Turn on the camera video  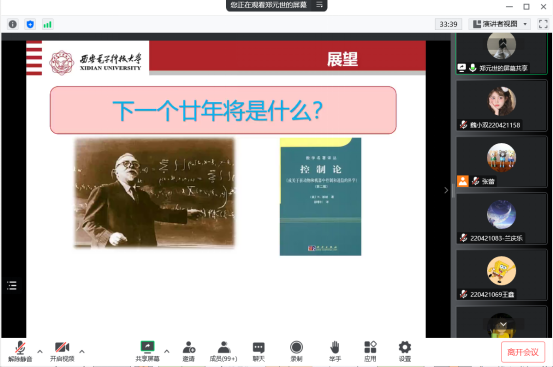click(62, 351)
